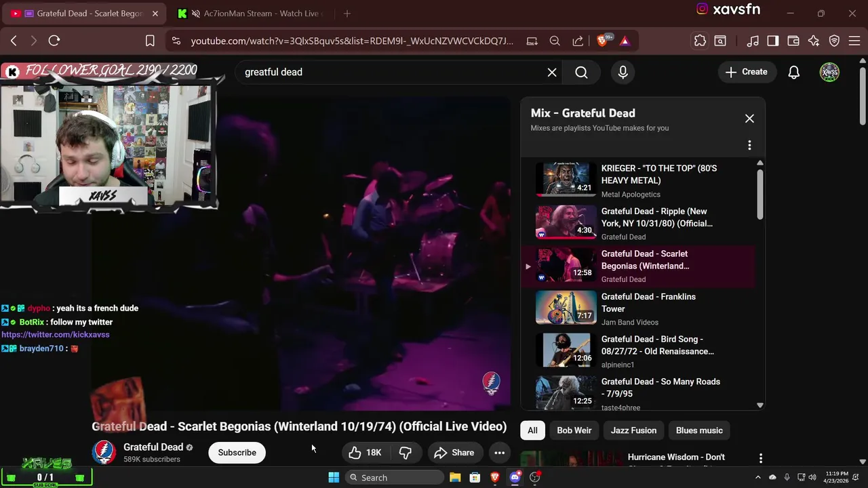Viewport: 868px width, 488px height.
Task: Select the Blues music filter chip
Action: [x=699, y=430]
